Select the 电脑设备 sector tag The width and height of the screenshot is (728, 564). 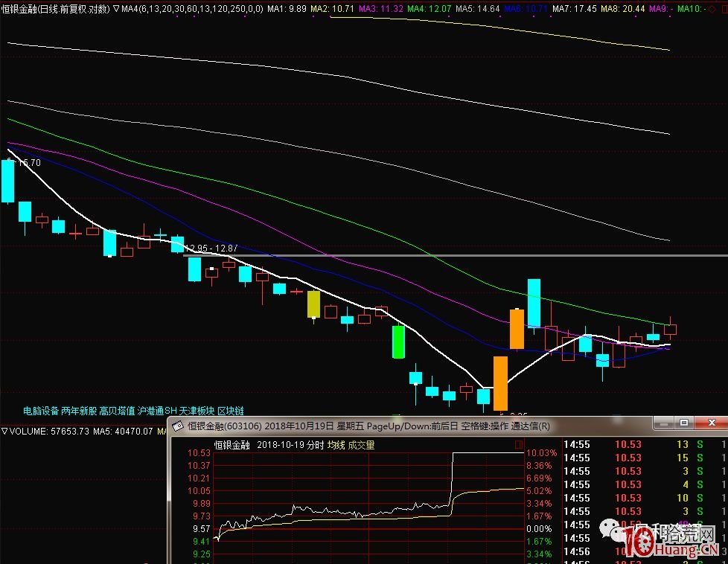[x=41, y=411]
